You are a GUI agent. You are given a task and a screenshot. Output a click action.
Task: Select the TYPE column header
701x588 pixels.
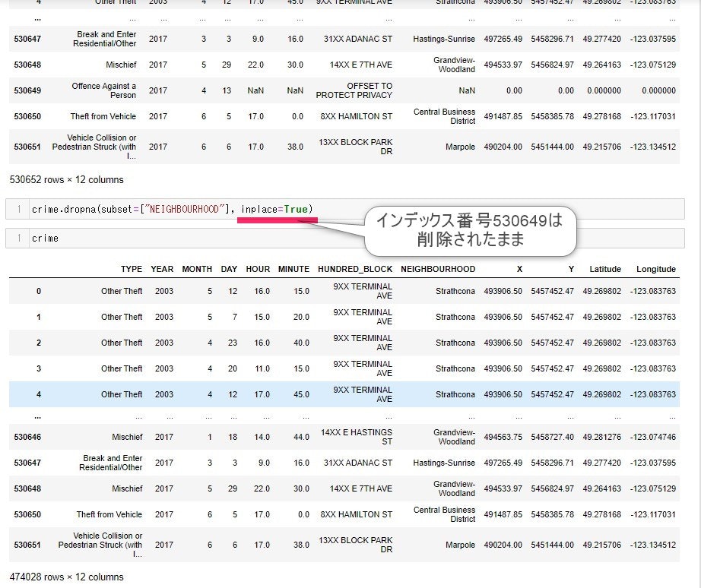pyautogui.click(x=132, y=269)
